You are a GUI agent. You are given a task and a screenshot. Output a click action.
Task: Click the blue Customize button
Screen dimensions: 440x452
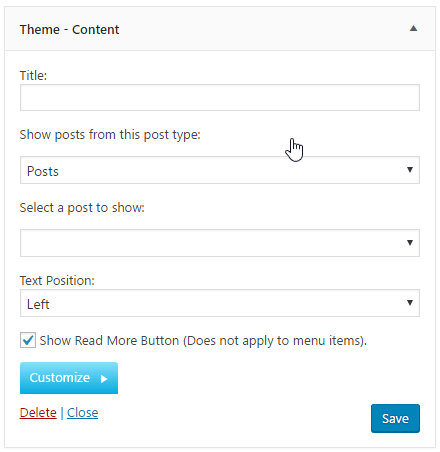click(69, 378)
